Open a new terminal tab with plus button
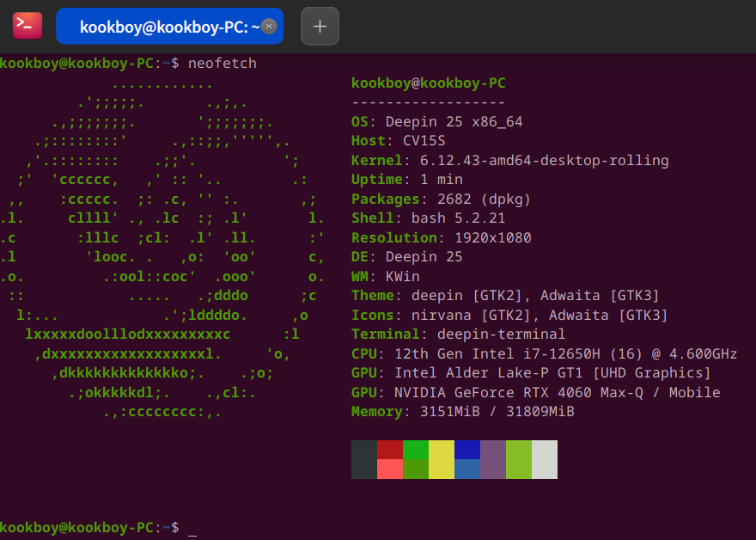756x540 pixels. coord(320,26)
